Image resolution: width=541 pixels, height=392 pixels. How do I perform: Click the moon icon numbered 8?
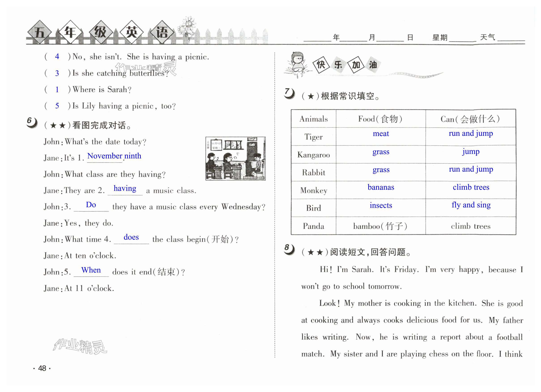[289, 249]
